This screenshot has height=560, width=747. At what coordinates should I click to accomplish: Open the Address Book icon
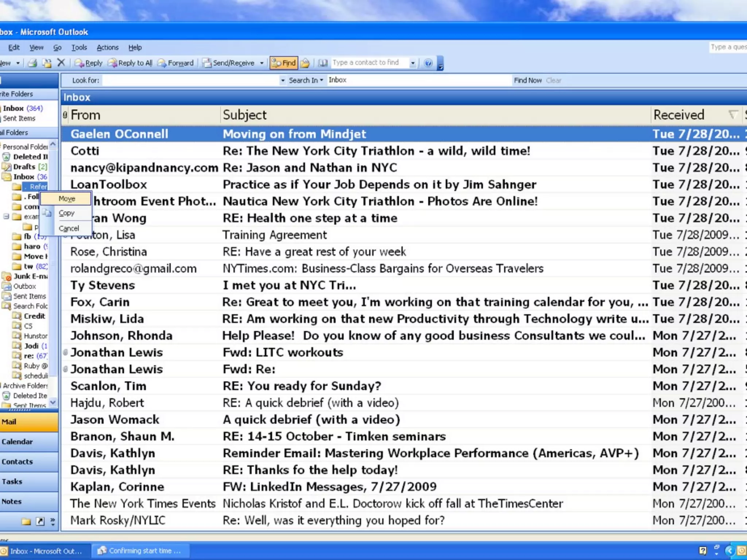(322, 63)
